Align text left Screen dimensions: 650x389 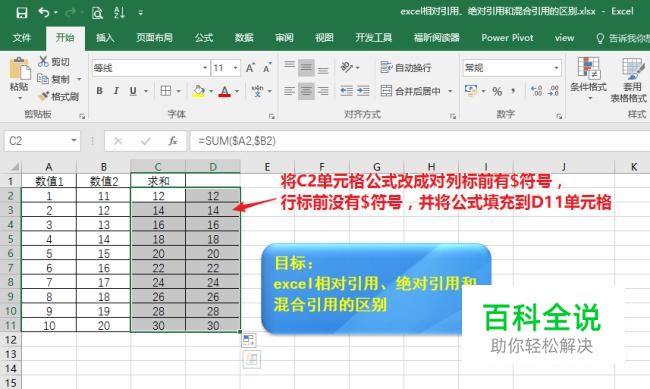coord(289,91)
